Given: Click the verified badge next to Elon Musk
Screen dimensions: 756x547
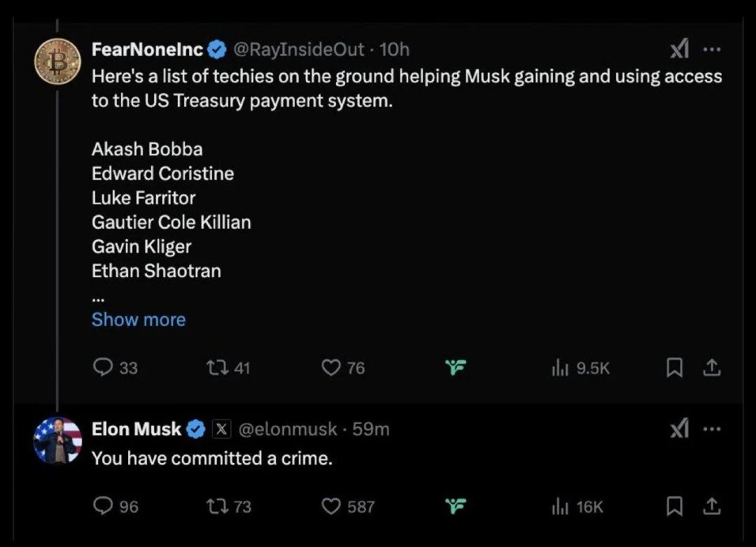Looking at the screenshot, I should (196, 429).
